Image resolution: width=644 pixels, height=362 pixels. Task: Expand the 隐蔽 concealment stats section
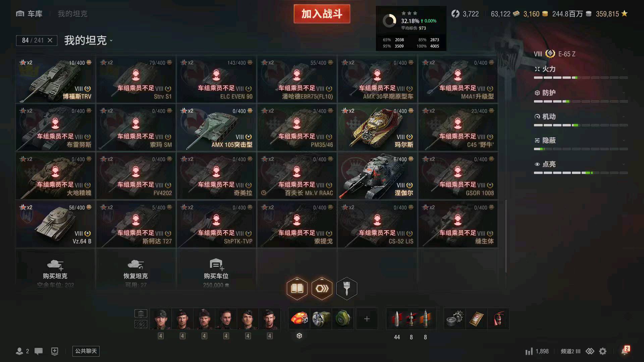[581, 140]
